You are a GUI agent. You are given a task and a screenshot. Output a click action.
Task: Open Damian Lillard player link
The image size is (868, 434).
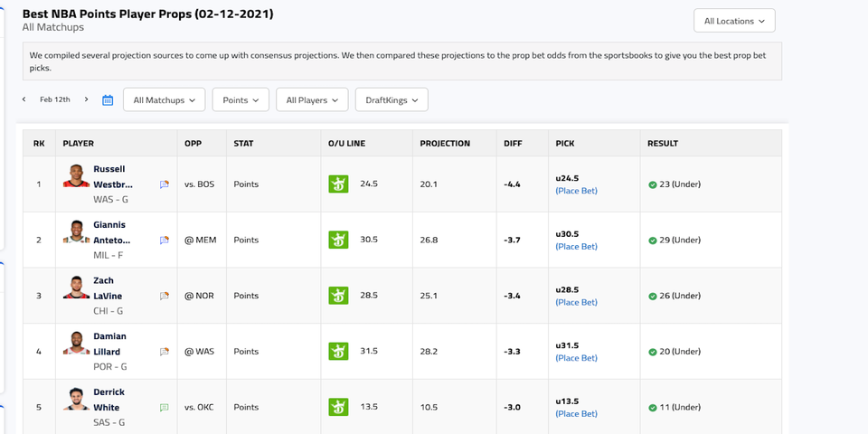(109, 344)
